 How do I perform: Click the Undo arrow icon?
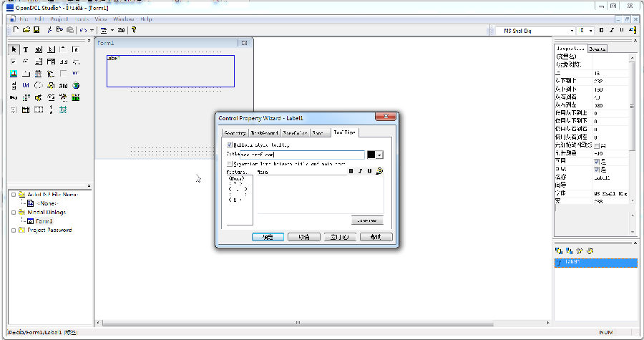[x=84, y=30]
